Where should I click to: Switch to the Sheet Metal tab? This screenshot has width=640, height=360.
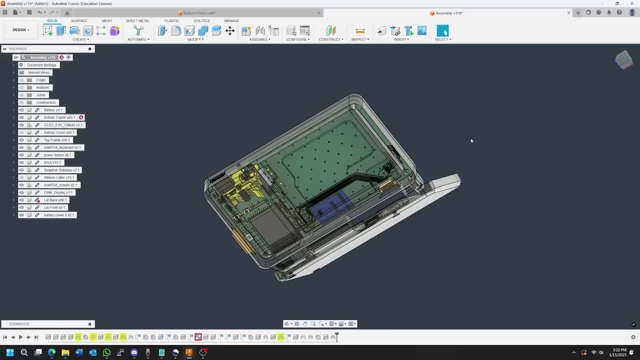point(138,21)
